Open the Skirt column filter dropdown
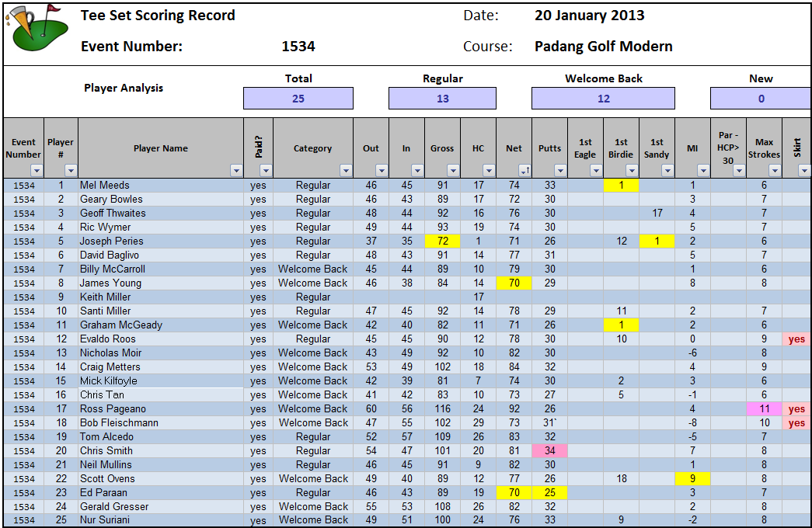Viewport: 812px width, 528px height. pyautogui.click(x=803, y=170)
